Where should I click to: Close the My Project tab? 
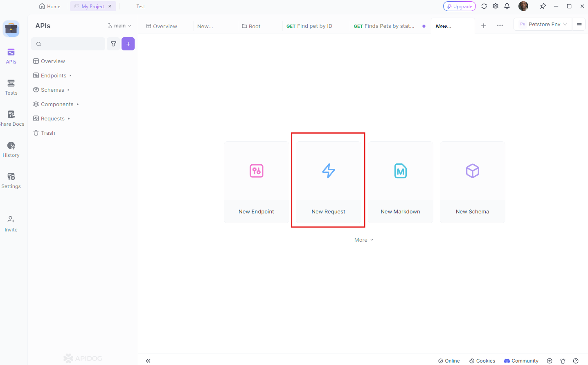tap(110, 6)
